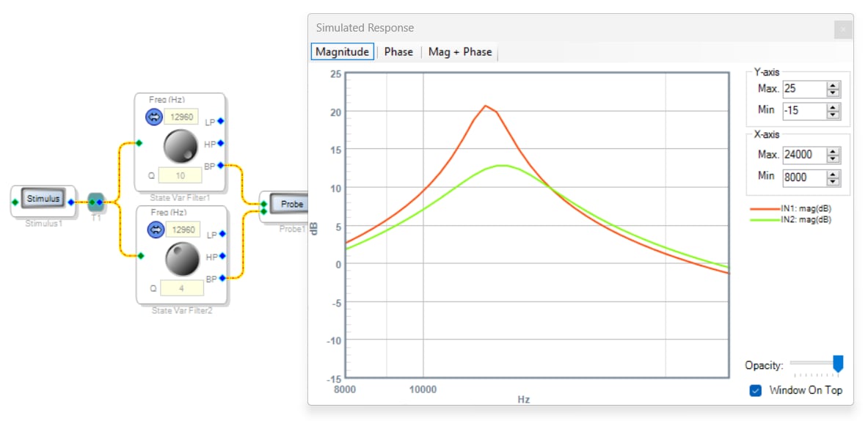Click the HP output pin of State Var Filter2
The image size is (868, 421).
pyautogui.click(x=222, y=256)
